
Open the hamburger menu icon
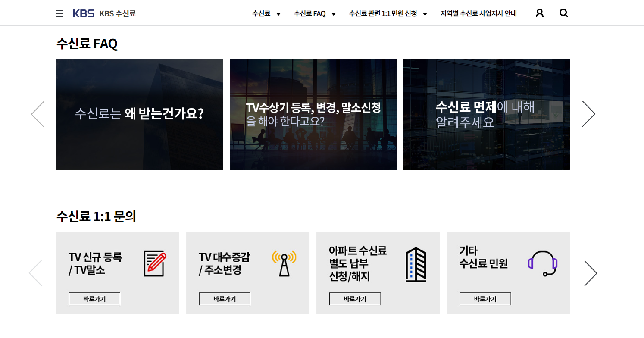(59, 14)
